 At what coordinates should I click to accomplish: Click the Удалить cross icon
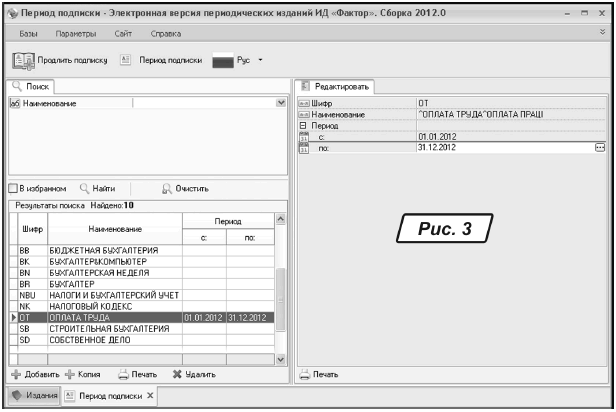[x=177, y=374]
